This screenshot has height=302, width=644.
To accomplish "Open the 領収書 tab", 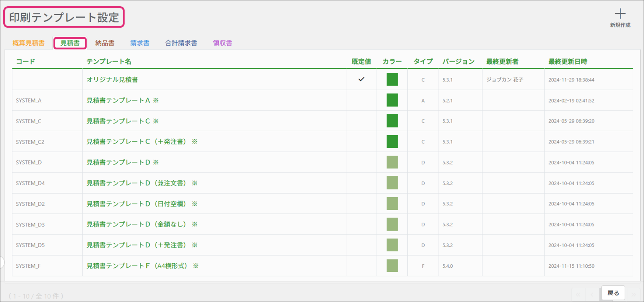I will pos(222,43).
